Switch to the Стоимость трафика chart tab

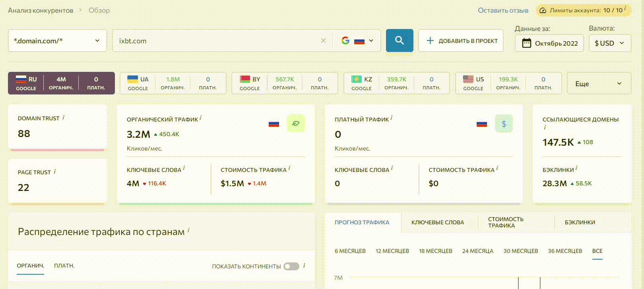(506, 222)
